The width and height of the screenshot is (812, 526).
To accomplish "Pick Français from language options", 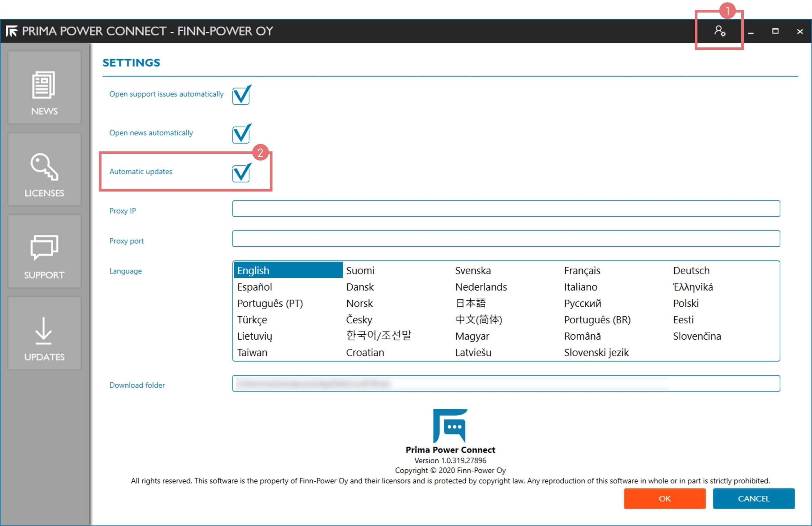I will pyautogui.click(x=582, y=271).
